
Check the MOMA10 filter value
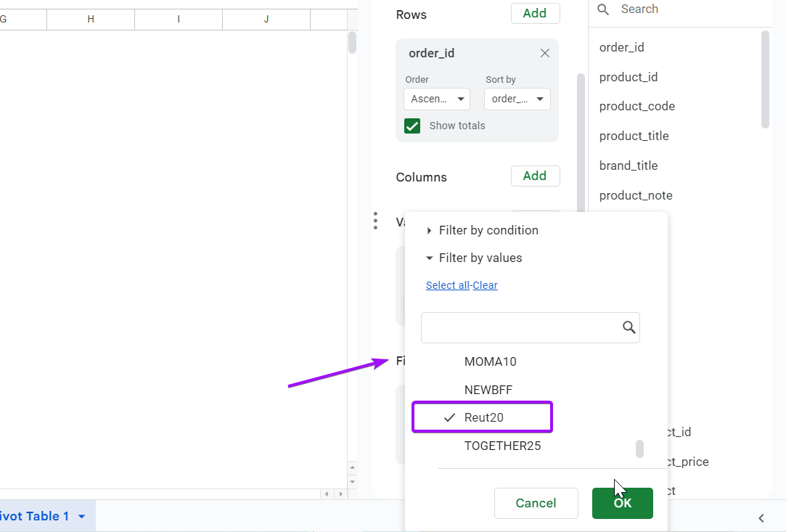(x=490, y=361)
